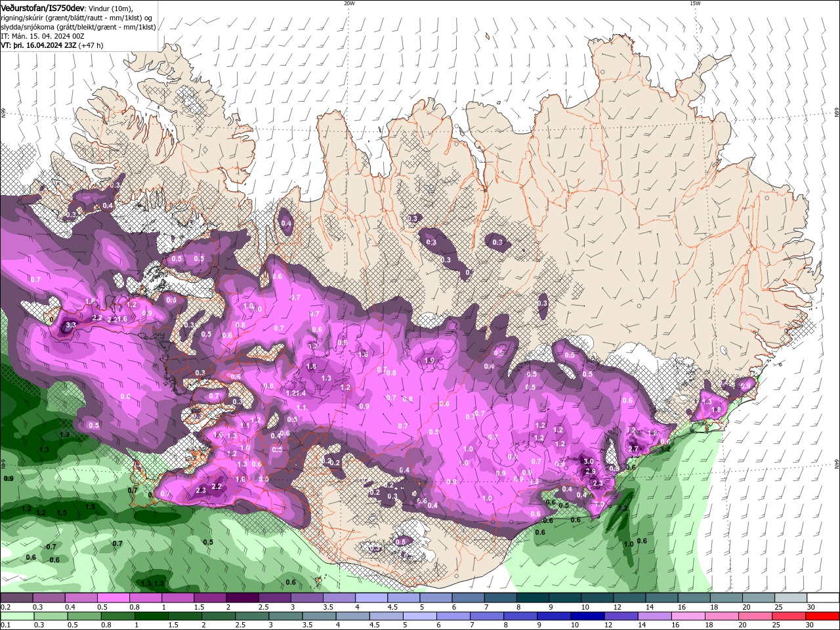Screen dimensions: 840x630
Task: Select the slate blue 6 snow legend swatch
Action: tap(469, 598)
